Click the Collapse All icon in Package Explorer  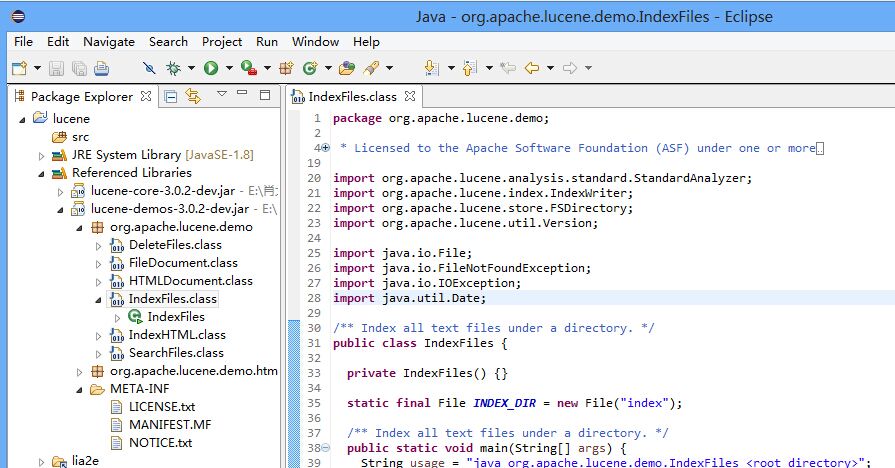171,96
